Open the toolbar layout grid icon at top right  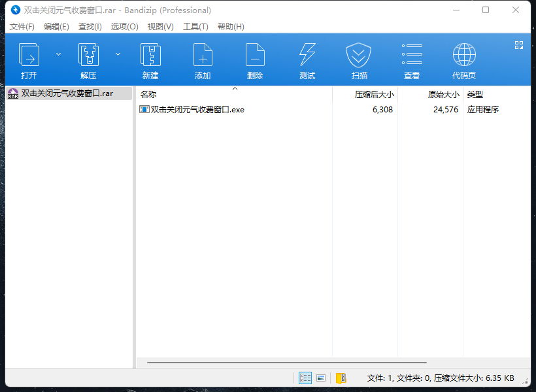[519, 45]
